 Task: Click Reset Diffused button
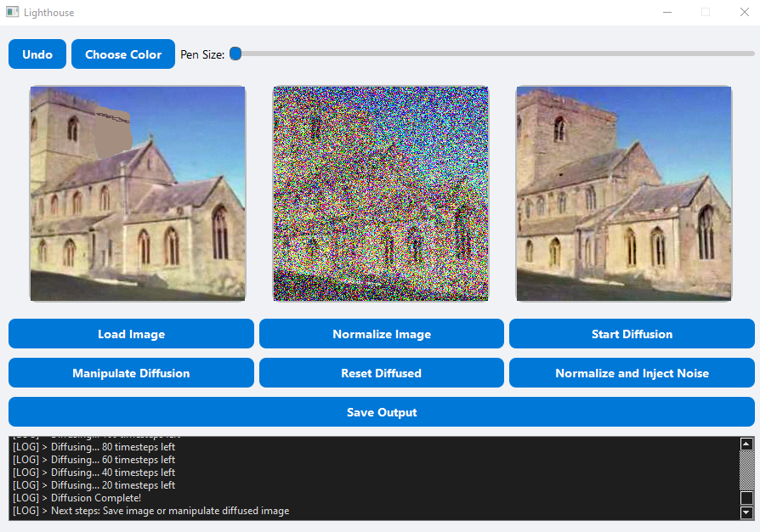point(382,373)
